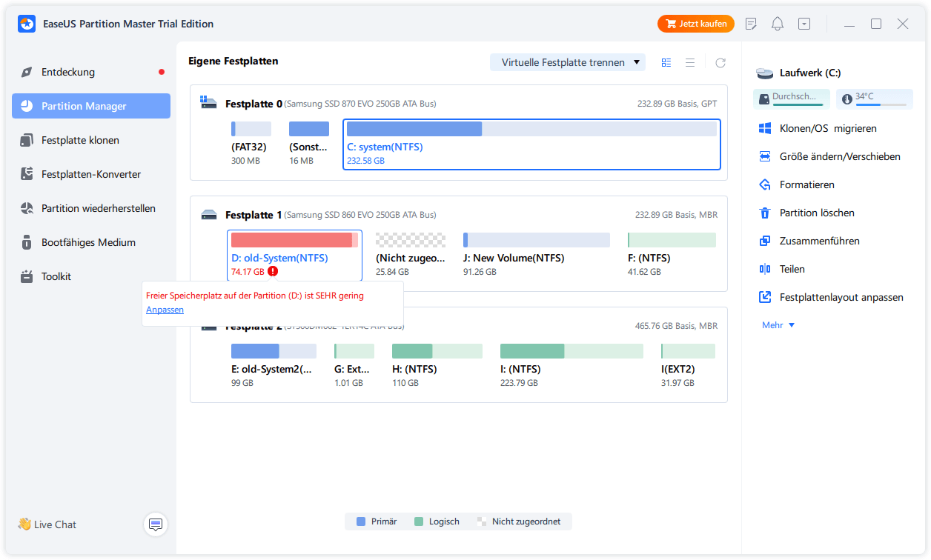Viewport: 931px width, 560px height.
Task: Switch to graphical disk layout view
Action: click(x=666, y=63)
